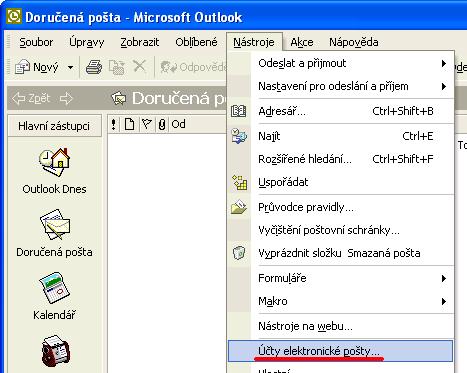Viewport: 467px width, 373px height.
Task: Click the Move to folder toolbar icon
Action: (117, 67)
